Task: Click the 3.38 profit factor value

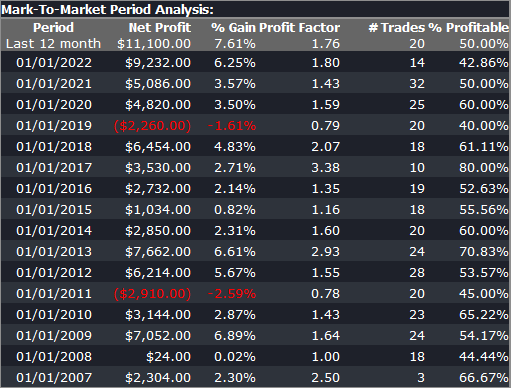Action: 325,168
